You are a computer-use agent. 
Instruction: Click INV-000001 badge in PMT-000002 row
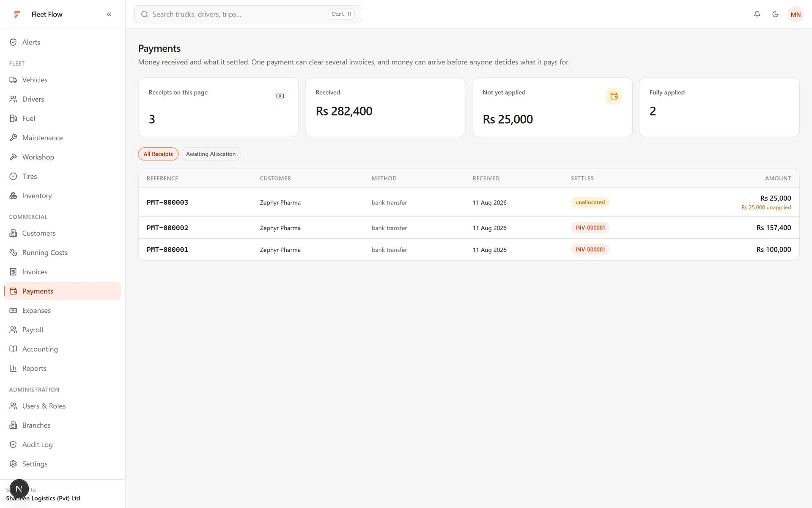[590, 228]
